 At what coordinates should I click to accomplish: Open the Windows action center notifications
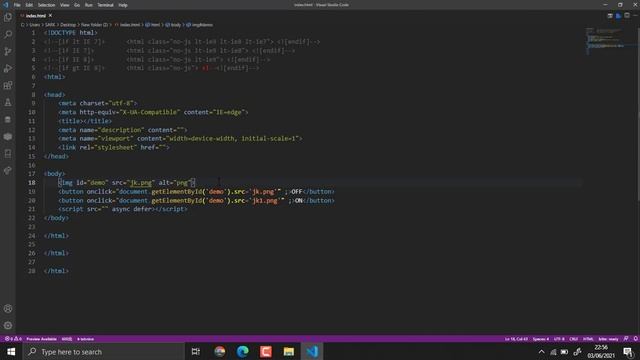pyautogui.click(x=629, y=352)
